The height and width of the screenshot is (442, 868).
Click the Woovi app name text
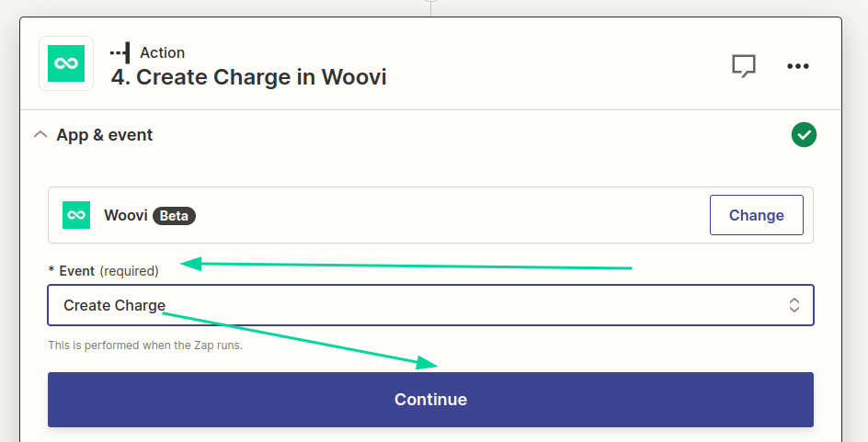click(x=125, y=216)
